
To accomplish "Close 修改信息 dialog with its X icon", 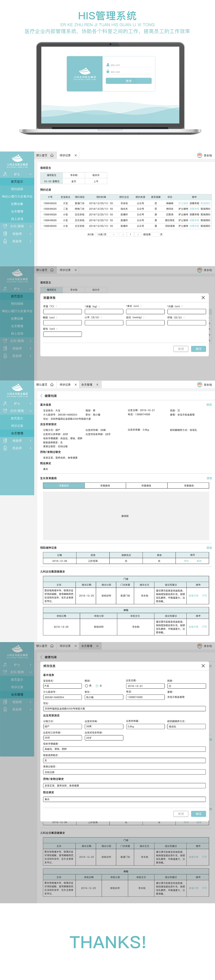I will pos(203,666).
